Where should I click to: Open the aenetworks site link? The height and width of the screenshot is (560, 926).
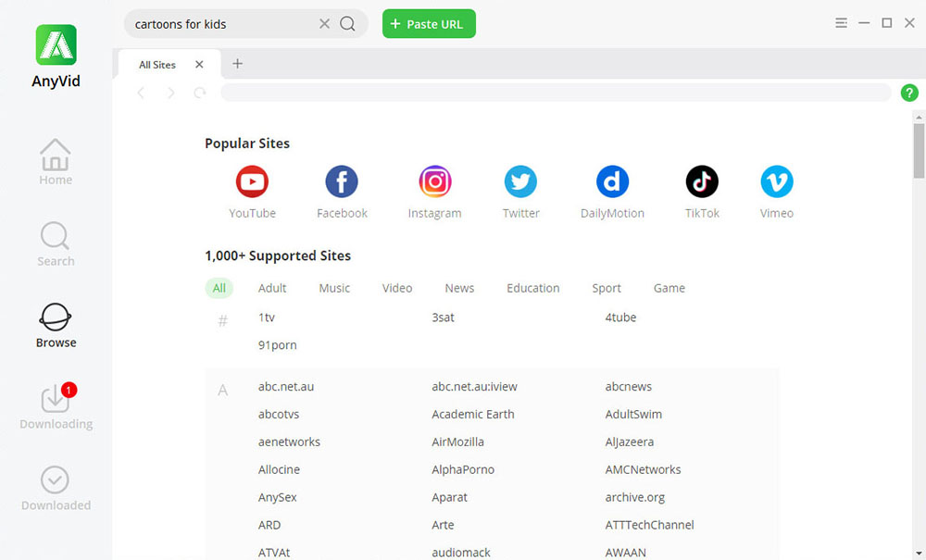click(289, 442)
